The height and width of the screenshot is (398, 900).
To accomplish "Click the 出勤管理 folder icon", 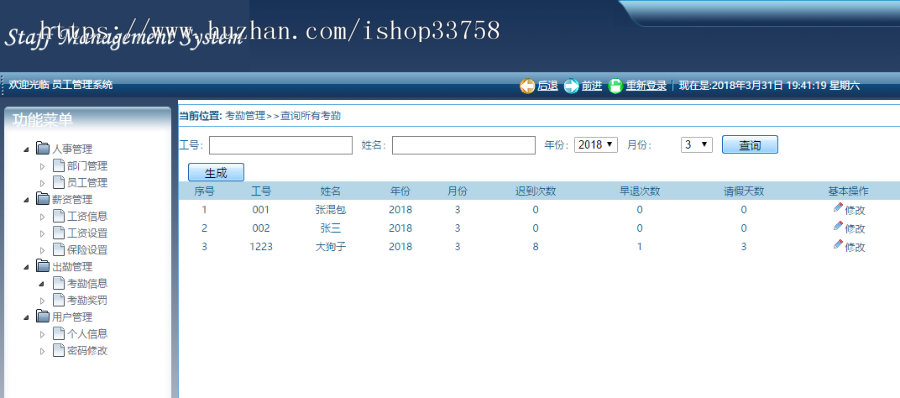I will coord(42,266).
